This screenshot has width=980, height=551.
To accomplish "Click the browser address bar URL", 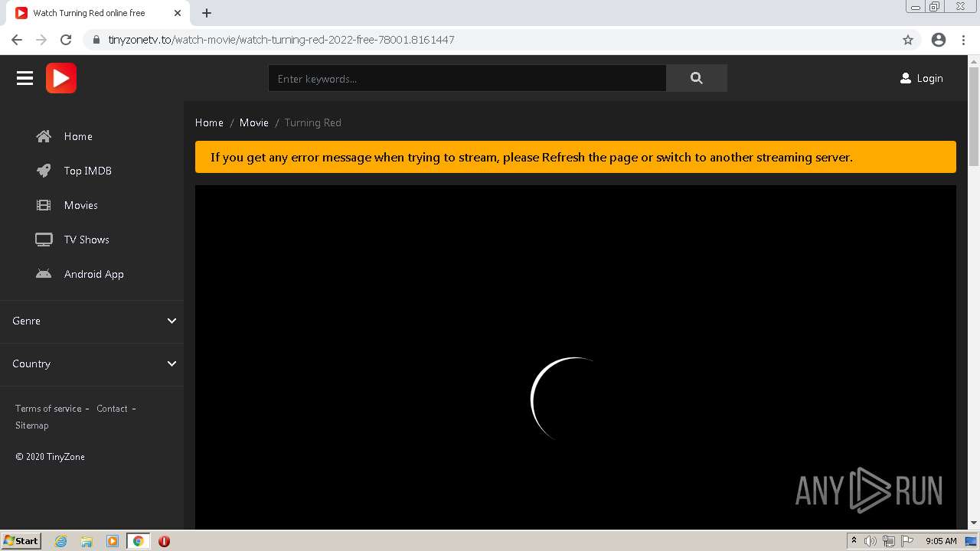I will (x=281, y=40).
